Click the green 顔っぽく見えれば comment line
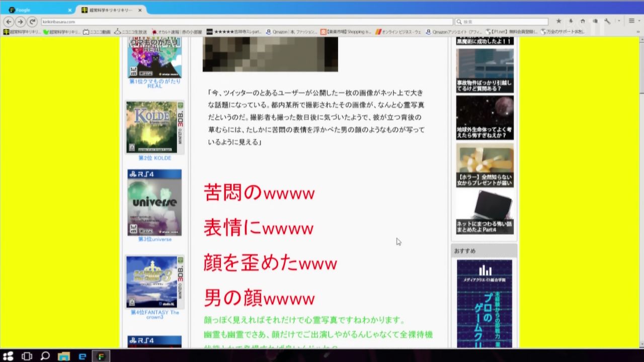This screenshot has height=362, width=644. point(304,320)
